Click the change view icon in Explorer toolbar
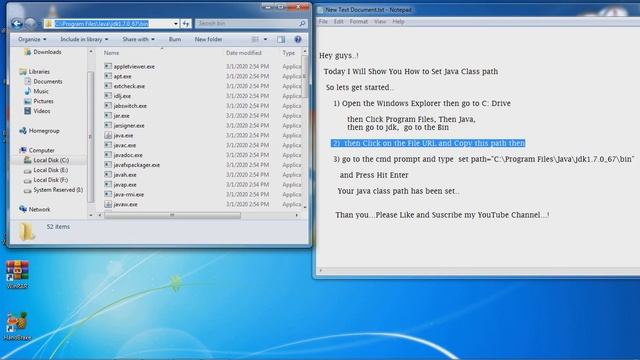This screenshot has height=360, width=640. tap(255, 39)
